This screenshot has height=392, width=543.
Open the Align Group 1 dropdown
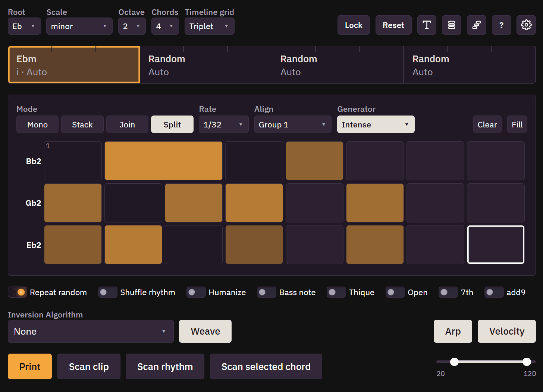(293, 124)
